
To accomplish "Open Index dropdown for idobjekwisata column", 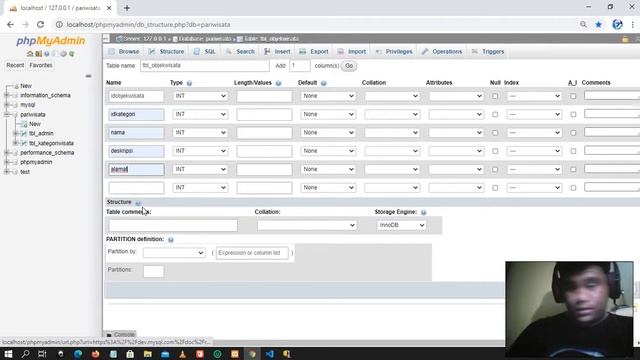I will (534, 96).
